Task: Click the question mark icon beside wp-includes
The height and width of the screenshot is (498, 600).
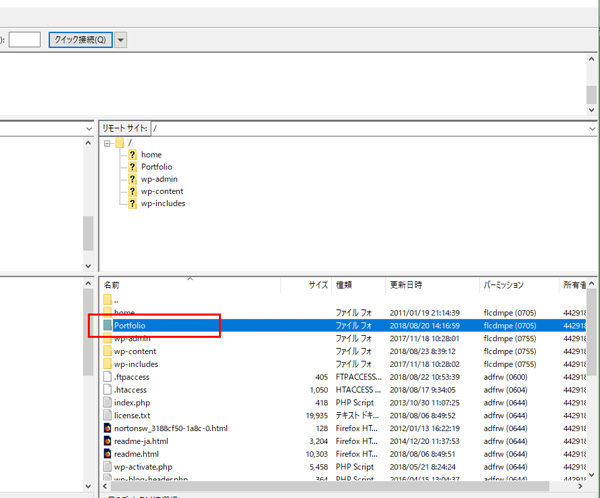Action: tap(132, 204)
